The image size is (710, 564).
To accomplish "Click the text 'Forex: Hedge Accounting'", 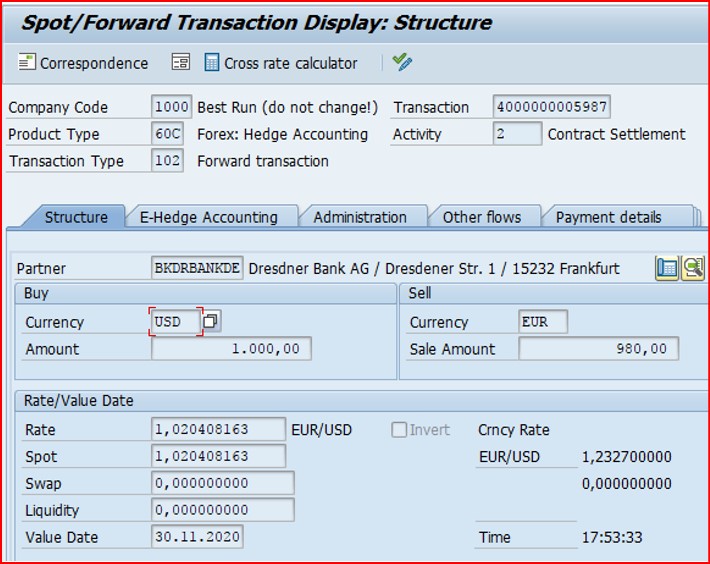I will point(283,134).
